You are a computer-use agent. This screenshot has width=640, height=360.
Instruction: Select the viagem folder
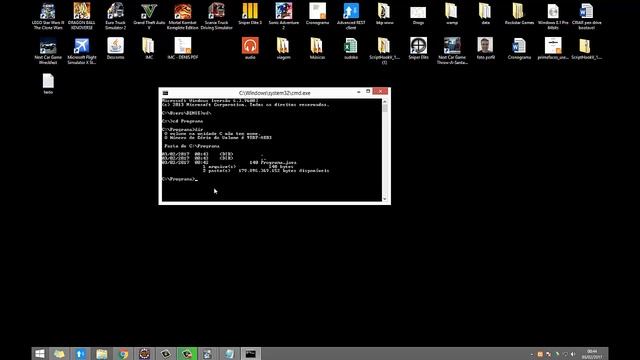click(284, 49)
